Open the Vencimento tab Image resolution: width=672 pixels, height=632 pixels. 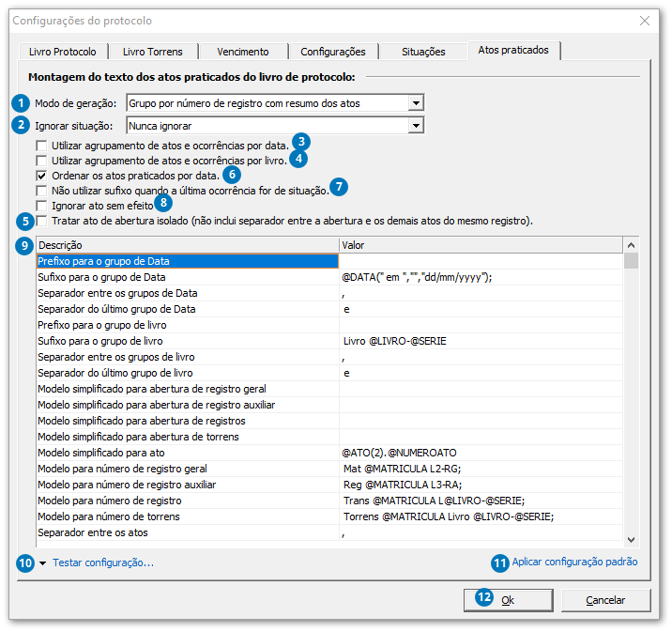tap(242, 52)
